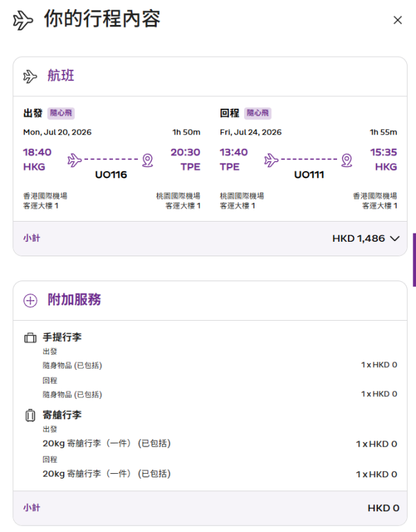
Task: Click the date Fri, Jul 24, 2026
Action: point(250,132)
